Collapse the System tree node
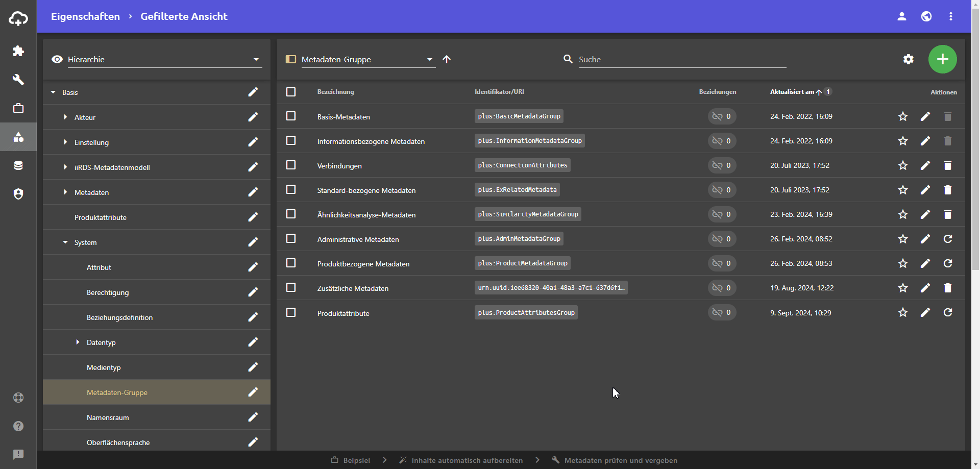Screen dimensions: 980x469 click(x=65, y=242)
